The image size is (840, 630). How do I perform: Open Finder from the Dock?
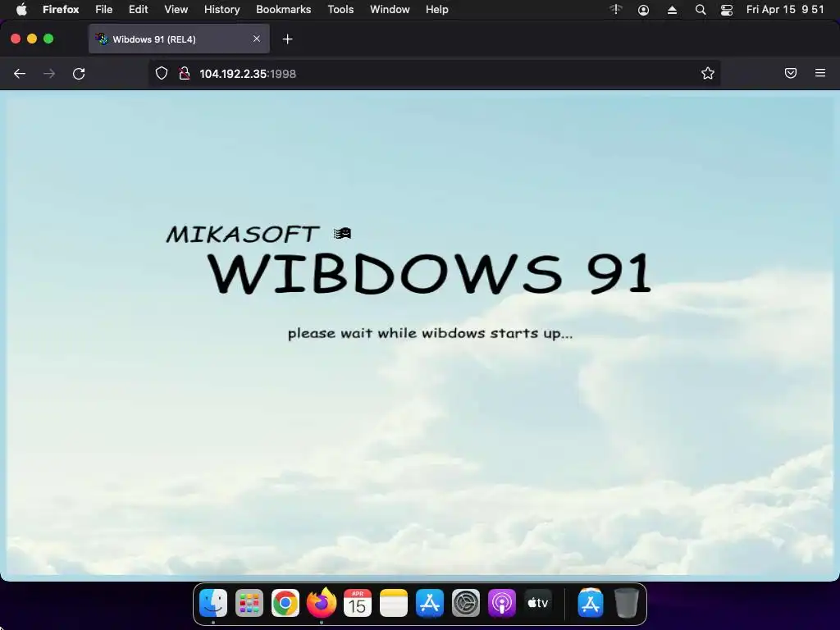coord(213,603)
